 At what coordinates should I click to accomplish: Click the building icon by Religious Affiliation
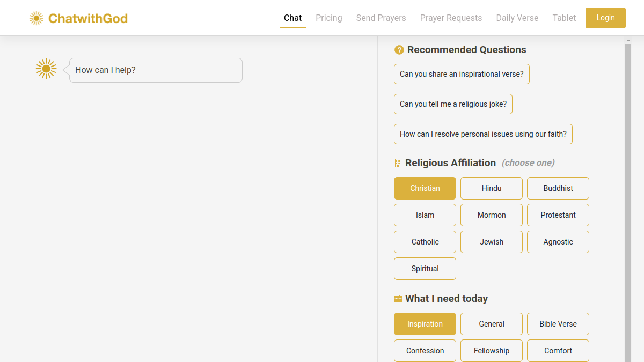[x=398, y=163]
